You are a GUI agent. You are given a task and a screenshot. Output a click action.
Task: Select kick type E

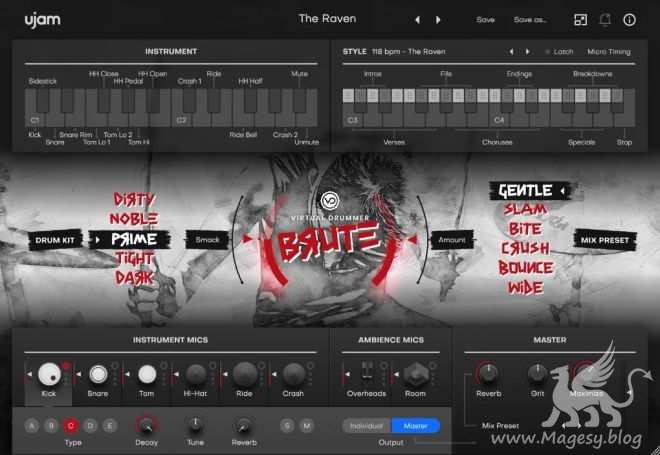click(x=110, y=426)
